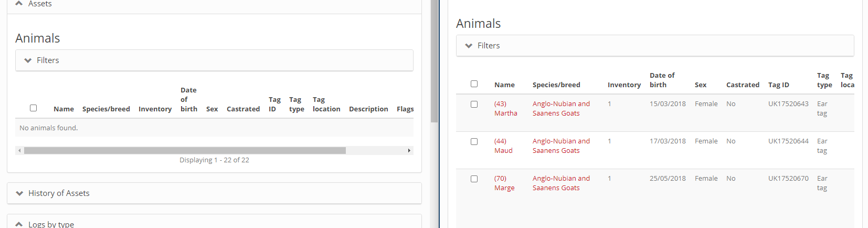Select the Maud row checkbox

(474, 141)
